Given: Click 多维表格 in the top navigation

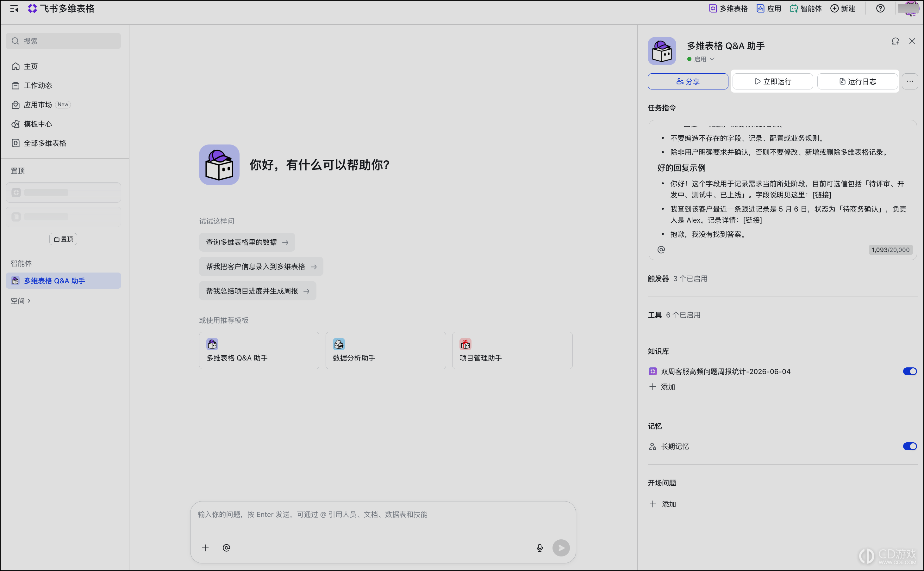Looking at the screenshot, I should pyautogui.click(x=728, y=9).
